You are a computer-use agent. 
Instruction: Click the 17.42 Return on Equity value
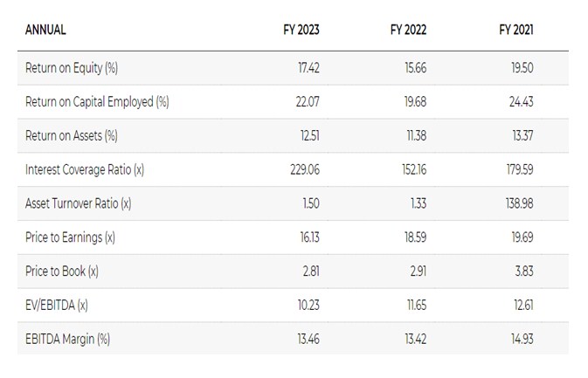click(x=308, y=67)
